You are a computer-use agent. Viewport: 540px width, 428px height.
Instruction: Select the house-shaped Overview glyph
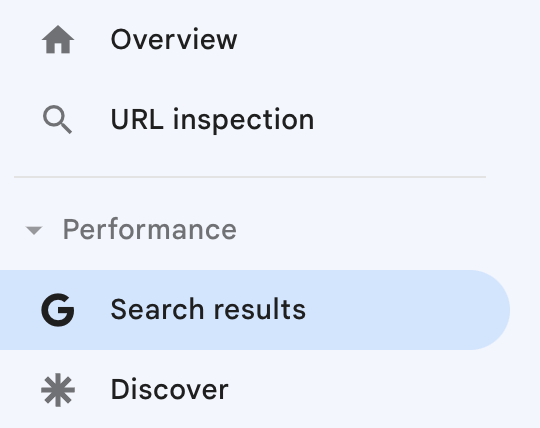coord(58,40)
